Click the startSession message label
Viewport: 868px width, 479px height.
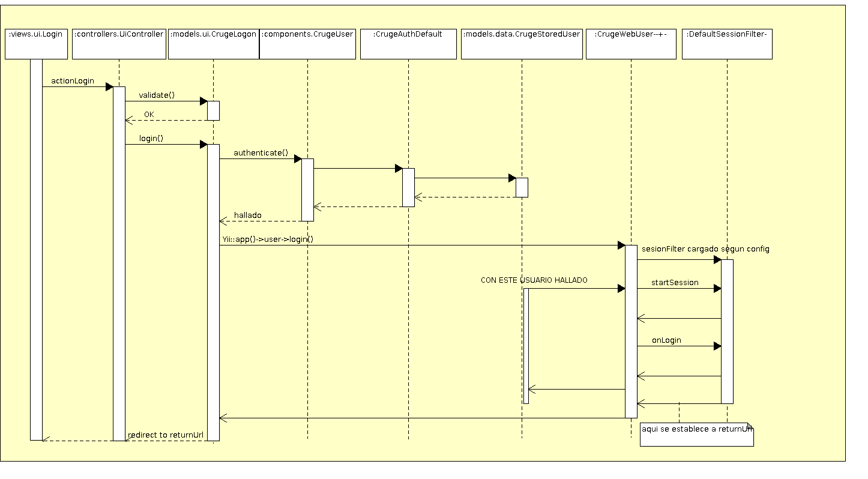pyautogui.click(x=675, y=283)
